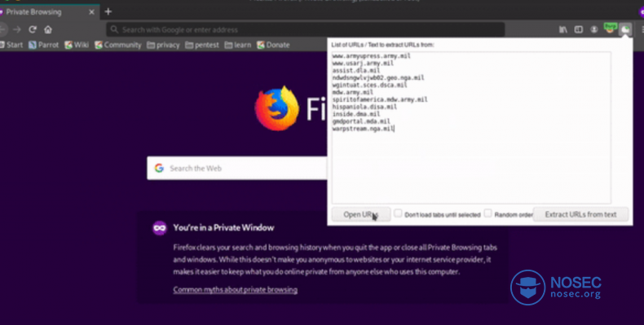The width and height of the screenshot is (644, 325).
Task: Toggle the sidebar view icon
Action: pyautogui.click(x=578, y=29)
